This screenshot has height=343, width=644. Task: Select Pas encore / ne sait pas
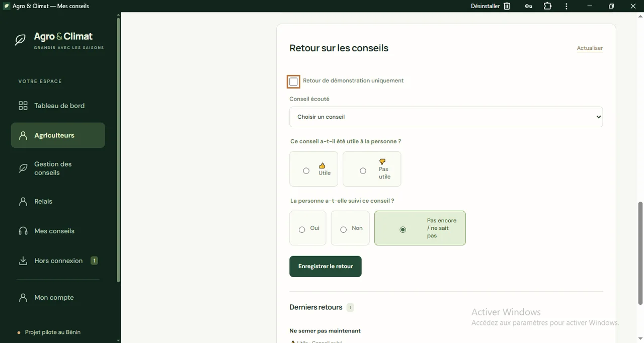[x=403, y=230]
